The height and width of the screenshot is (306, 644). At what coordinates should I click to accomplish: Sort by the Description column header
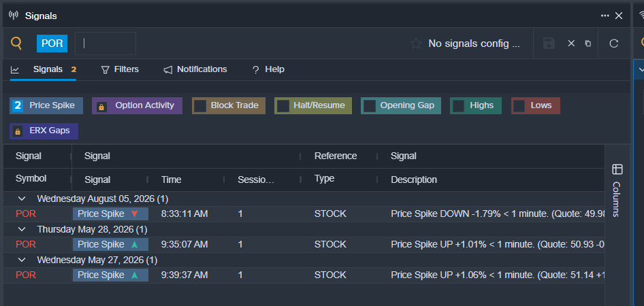[x=414, y=180]
